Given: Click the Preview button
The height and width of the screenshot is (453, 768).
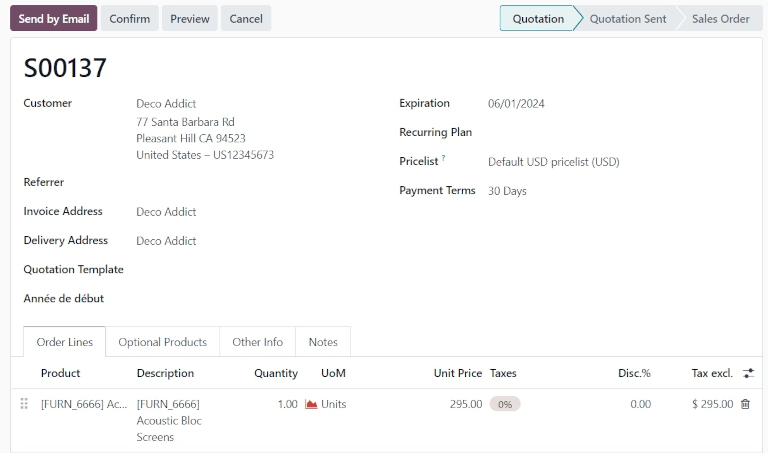Looking at the screenshot, I should point(190,19).
